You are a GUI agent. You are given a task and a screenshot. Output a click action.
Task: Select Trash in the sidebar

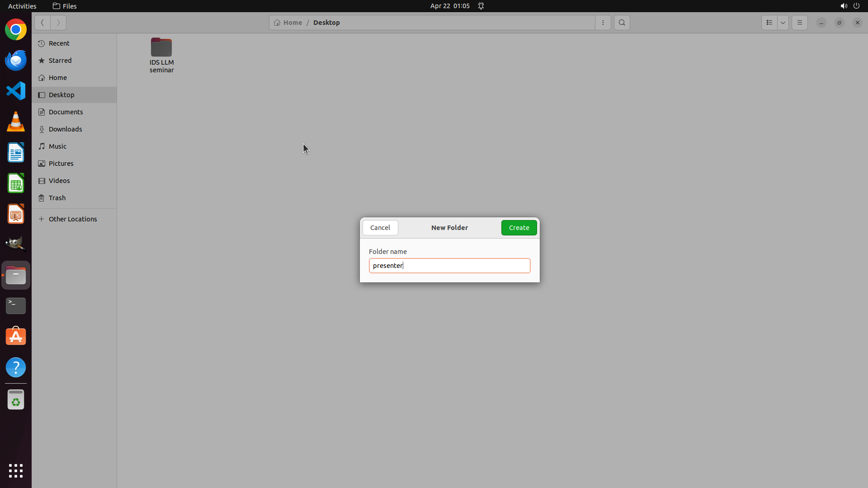pyautogui.click(x=57, y=198)
